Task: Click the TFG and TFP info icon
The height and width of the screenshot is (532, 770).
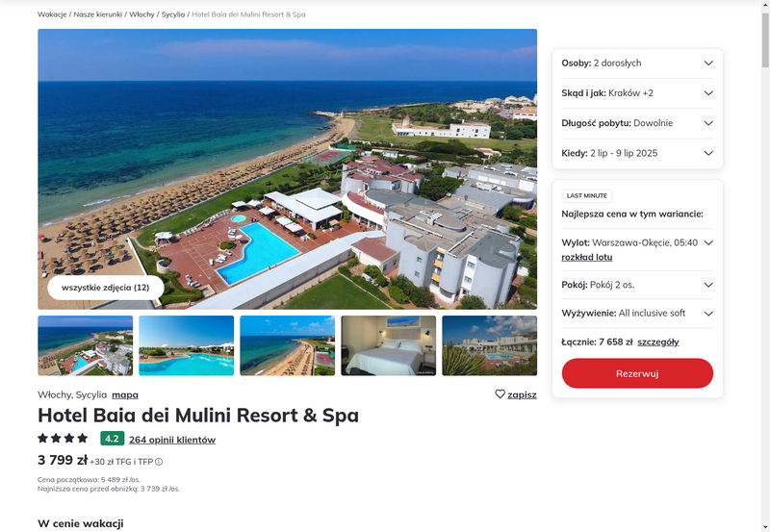Action: [159, 462]
